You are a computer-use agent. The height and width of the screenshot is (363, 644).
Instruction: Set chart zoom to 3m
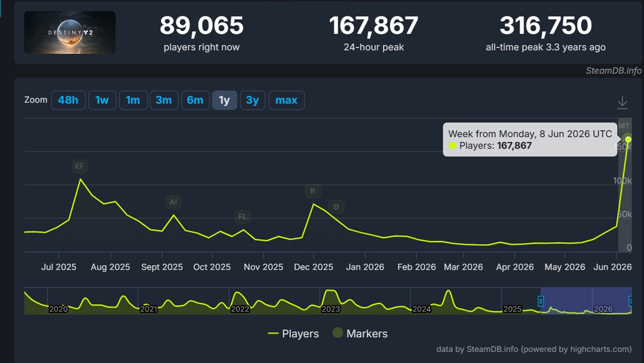[x=164, y=100]
